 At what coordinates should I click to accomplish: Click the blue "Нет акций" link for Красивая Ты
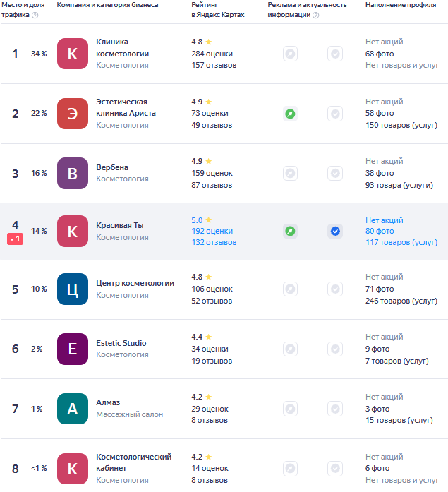(385, 220)
